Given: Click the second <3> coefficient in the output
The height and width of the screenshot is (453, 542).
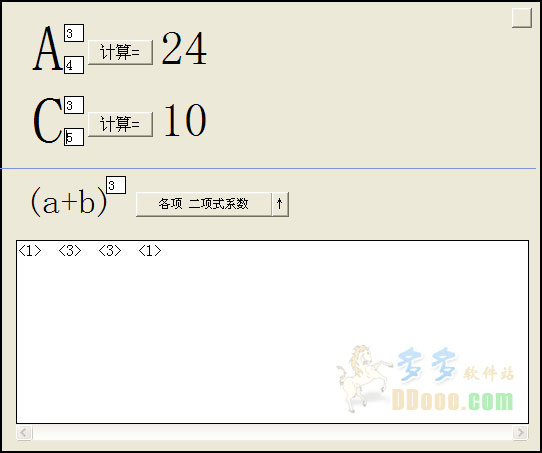Looking at the screenshot, I should click(x=110, y=251).
